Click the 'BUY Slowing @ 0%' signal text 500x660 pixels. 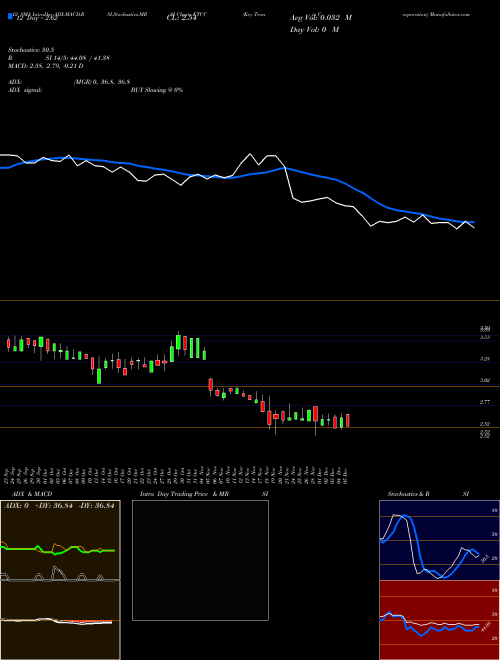tap(157, 90)
